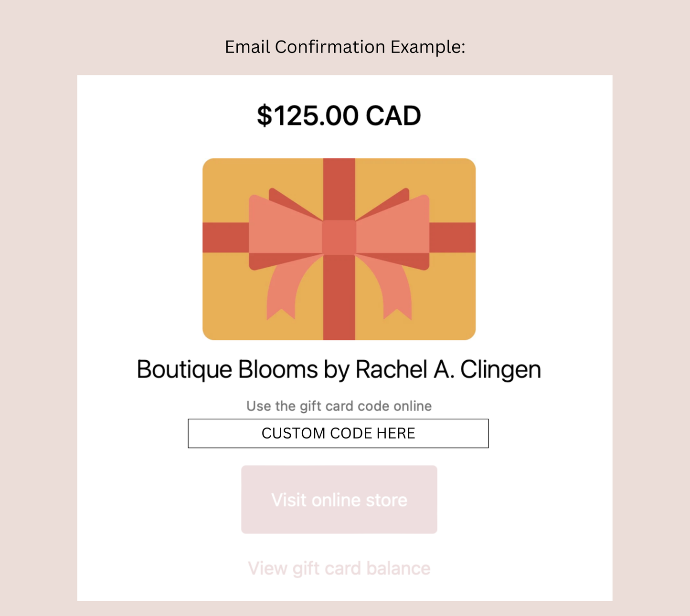This screenshot has width=690, height=616.
Task: Select the $125.00 CAD amount text
Action: 339,116
